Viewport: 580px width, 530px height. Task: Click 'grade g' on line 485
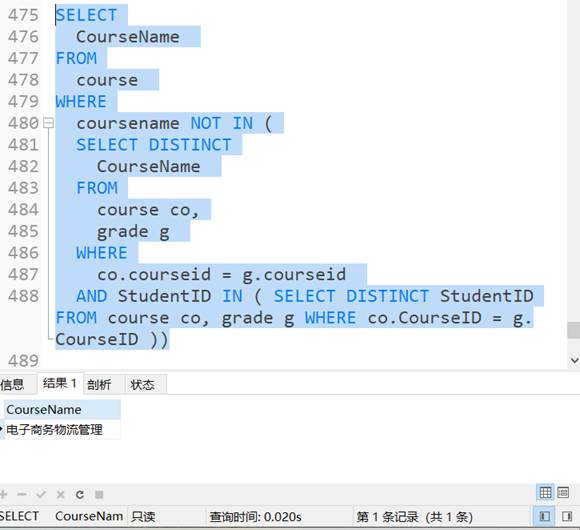pyautogui.click(x=133, y=232)
